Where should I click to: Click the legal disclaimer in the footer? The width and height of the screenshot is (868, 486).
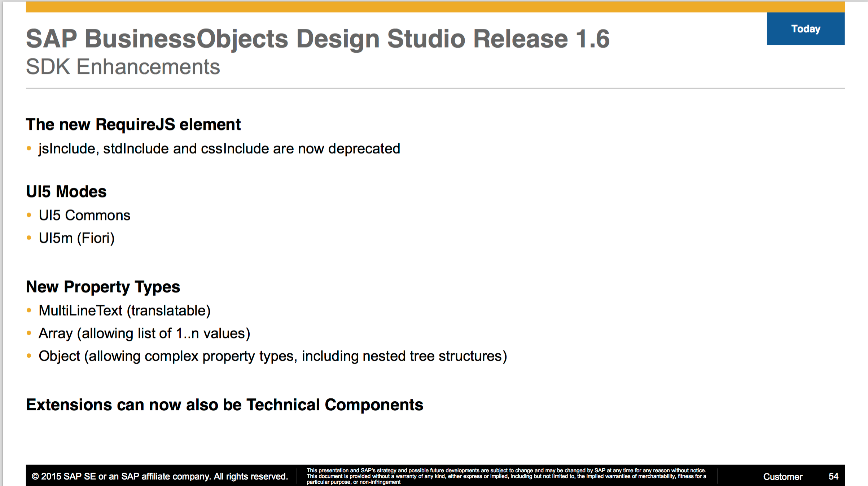coord(506,476)
